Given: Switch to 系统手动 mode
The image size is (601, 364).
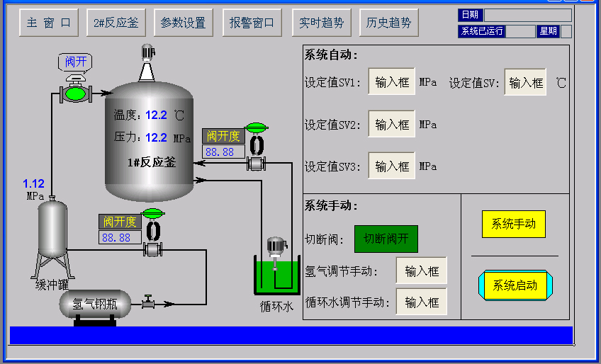Looking at the screenshot, I should click(x=514, y=224).
